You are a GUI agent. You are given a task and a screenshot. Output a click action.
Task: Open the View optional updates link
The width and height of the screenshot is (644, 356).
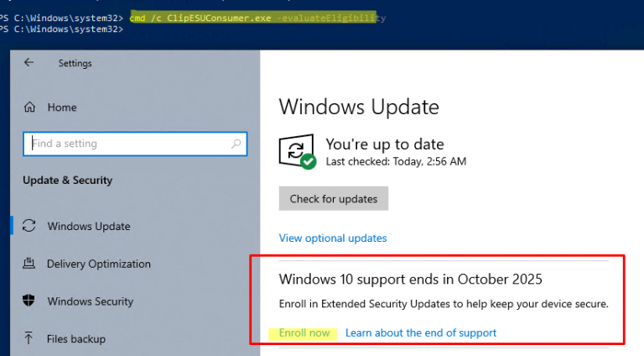click(333, 238)
